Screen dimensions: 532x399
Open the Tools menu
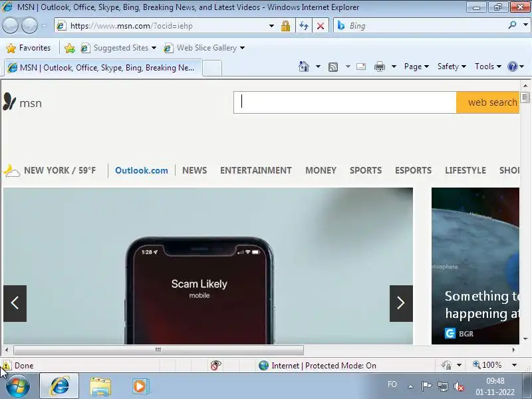488,66
